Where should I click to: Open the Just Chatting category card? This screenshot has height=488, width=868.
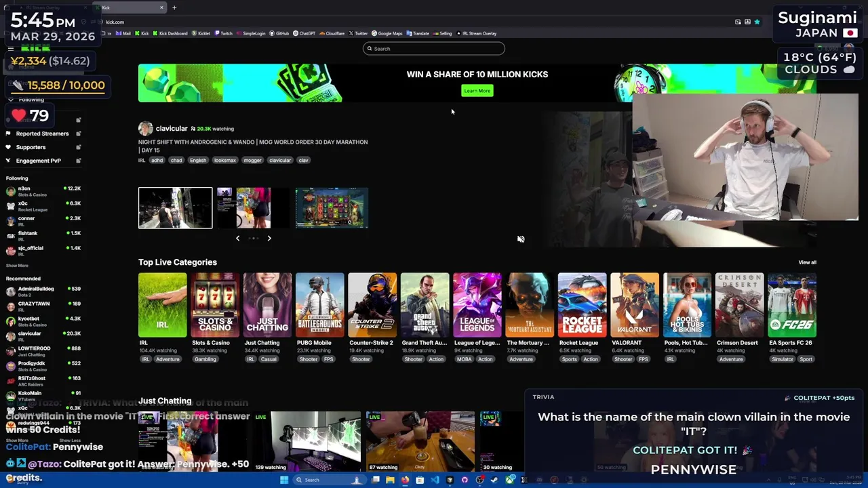pos(267,305)
